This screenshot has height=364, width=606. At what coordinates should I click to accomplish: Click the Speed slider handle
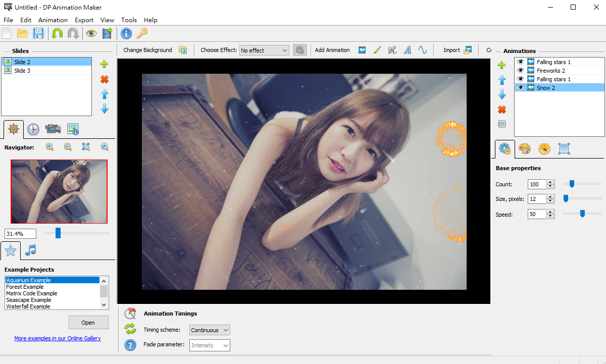[582, 214]
